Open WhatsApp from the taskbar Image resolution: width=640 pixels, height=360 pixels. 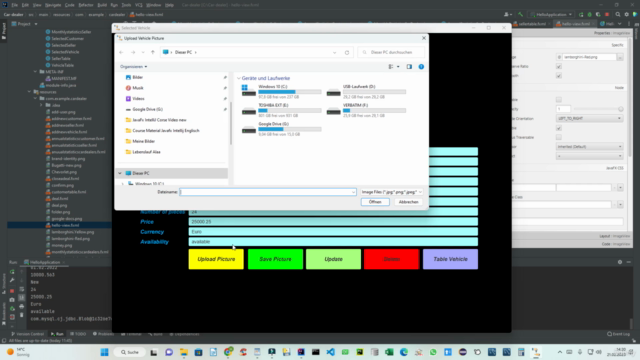pyautogui.click(x=433, y=352)
